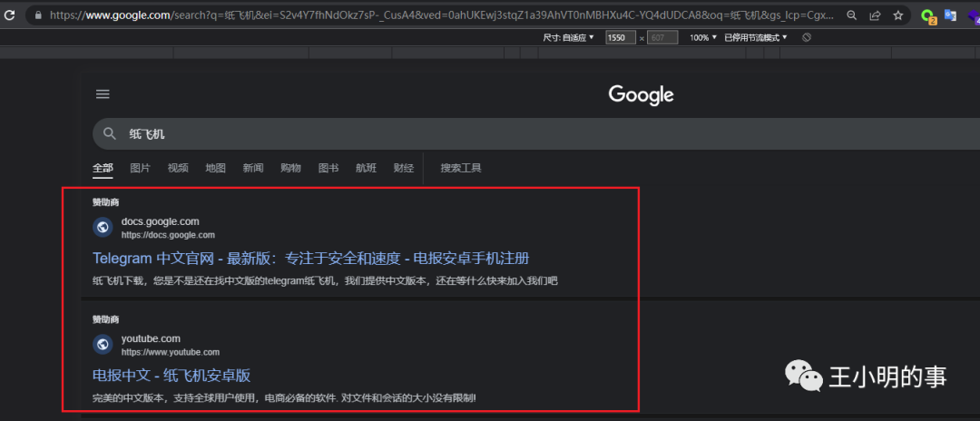Open 搜索工具 search tools
This screenshot has height=421, width=980.
point(461,168)
